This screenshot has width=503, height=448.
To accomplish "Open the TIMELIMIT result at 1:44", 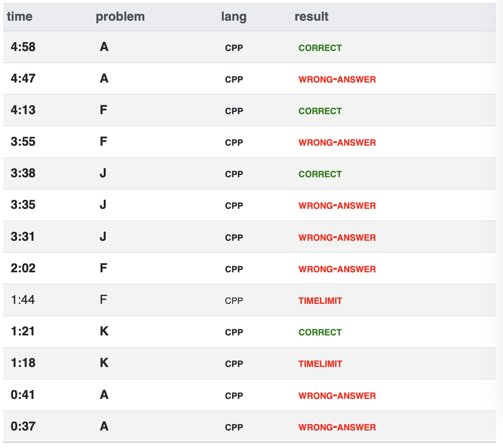I will click(x=320, y=301).
